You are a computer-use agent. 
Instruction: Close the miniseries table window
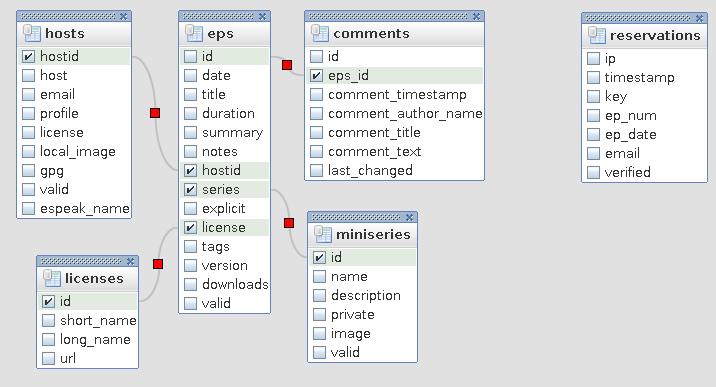tap(410, 217)
